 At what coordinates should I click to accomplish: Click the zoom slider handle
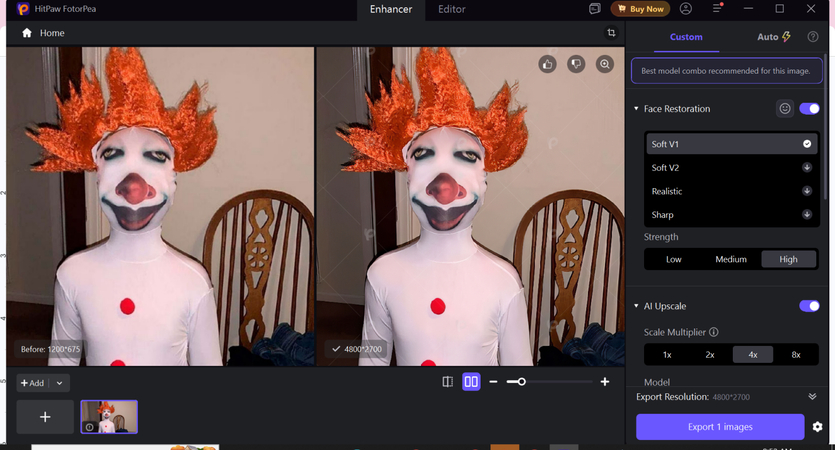[522, 382]
